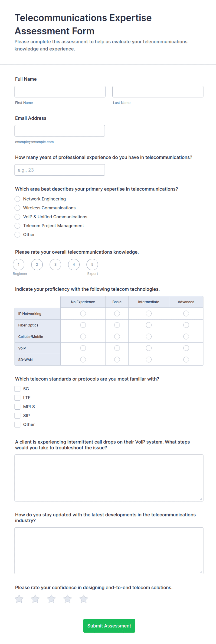Image resolution: width=216 pixels, height=644 pixels.
Task: Select knowledge rating circle 3
Action: [x=55, y=265]
